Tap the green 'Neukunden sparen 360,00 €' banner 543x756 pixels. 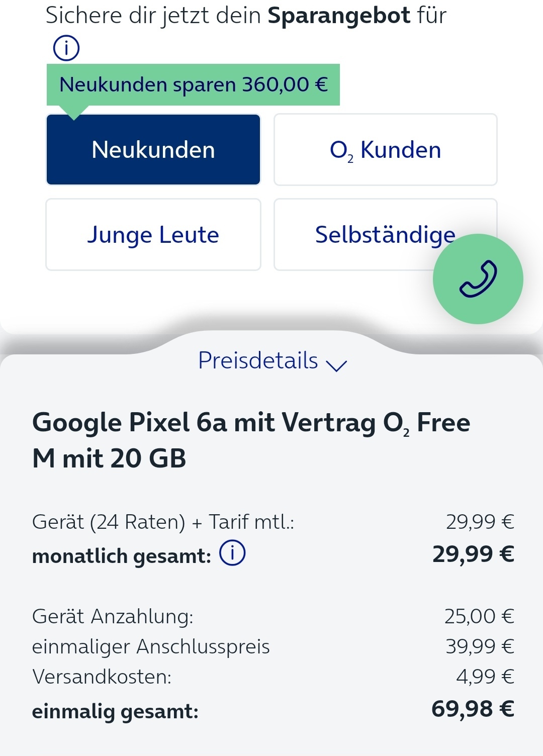(x=194, y=84)
